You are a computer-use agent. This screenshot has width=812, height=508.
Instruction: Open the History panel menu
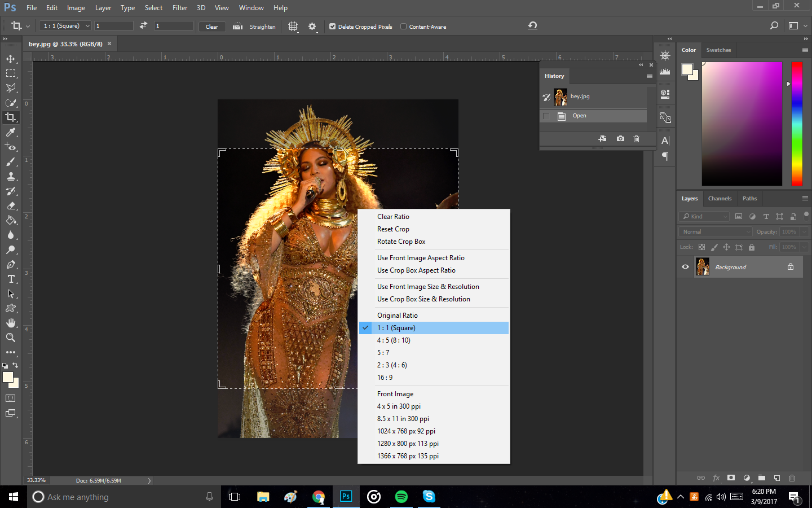649,76
